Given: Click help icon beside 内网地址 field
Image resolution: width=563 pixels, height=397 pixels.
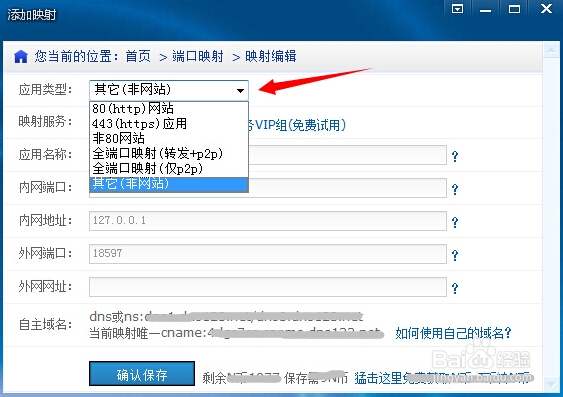Looking at the screenshot, I should coord(455,222).
